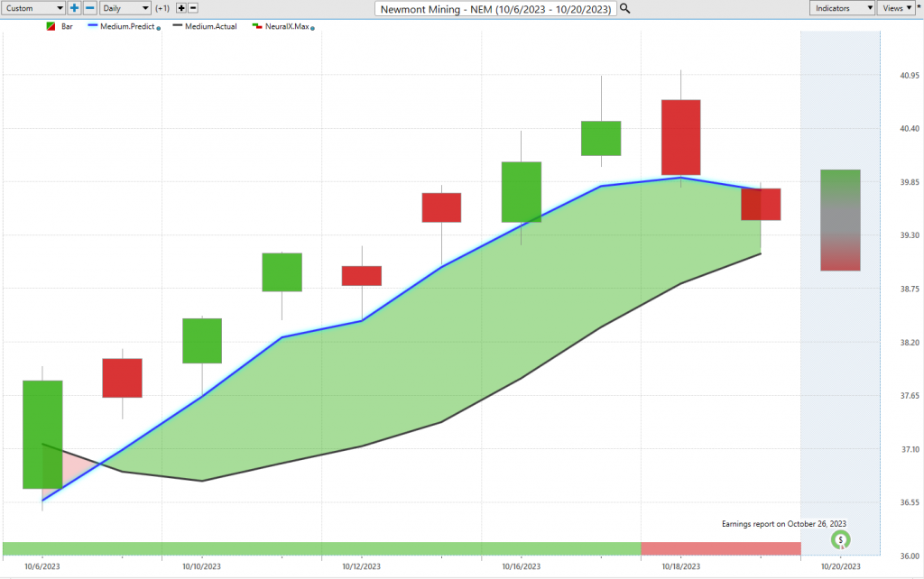Click the 10/10/2023 date axis label
The width and height of the screenshot is (924, 579).
pyautogui.click(x=201, y=566)
